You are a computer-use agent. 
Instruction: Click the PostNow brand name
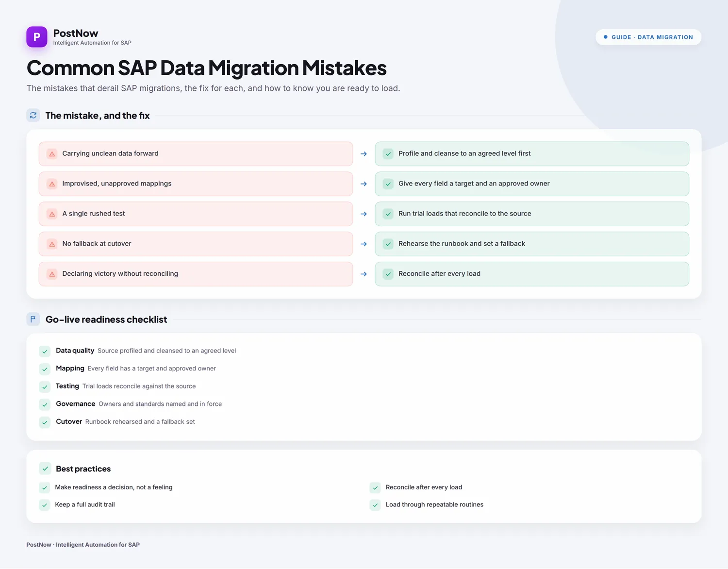[76, 33]
